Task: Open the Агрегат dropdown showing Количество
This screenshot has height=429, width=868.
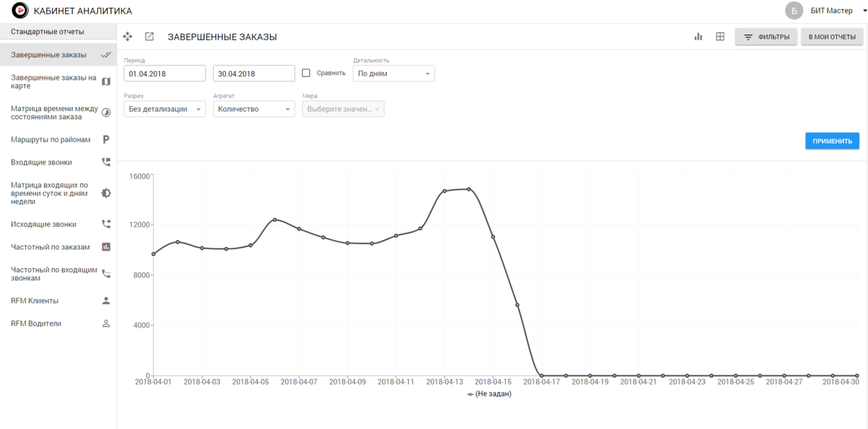Action: (253, 109)
